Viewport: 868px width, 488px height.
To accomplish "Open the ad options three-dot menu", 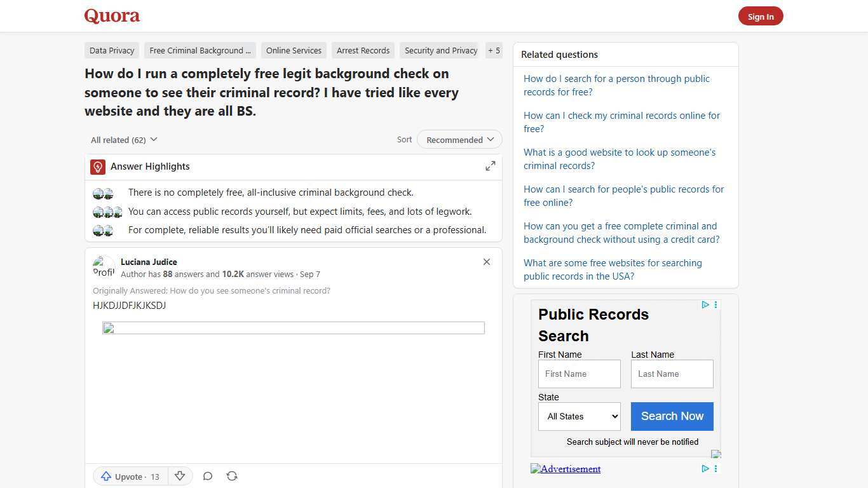I will click(715, 305).
